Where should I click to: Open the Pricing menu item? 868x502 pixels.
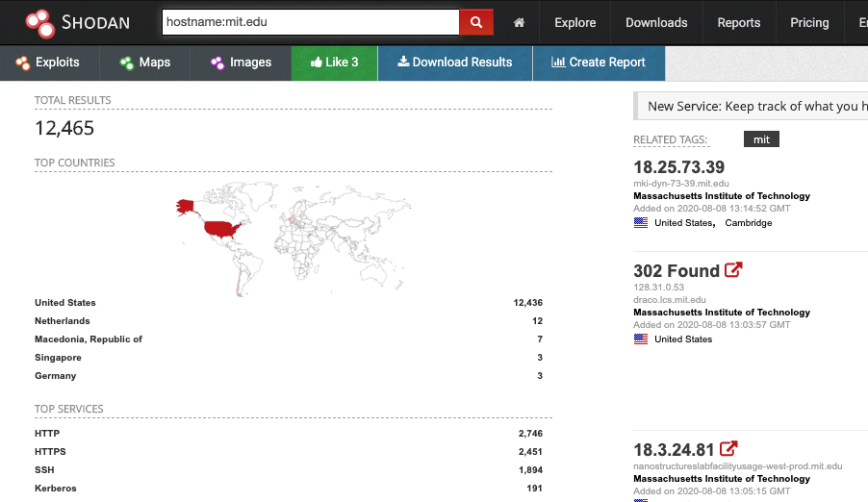click(809, 23)
